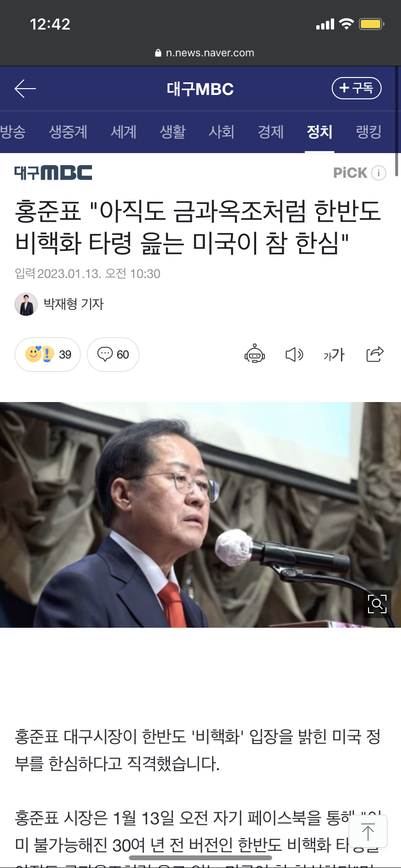Tap the 대구MBC logo under tabs
Image resolution: width=401 pixels, height=868 pixels.
click(x=53, y=172)
